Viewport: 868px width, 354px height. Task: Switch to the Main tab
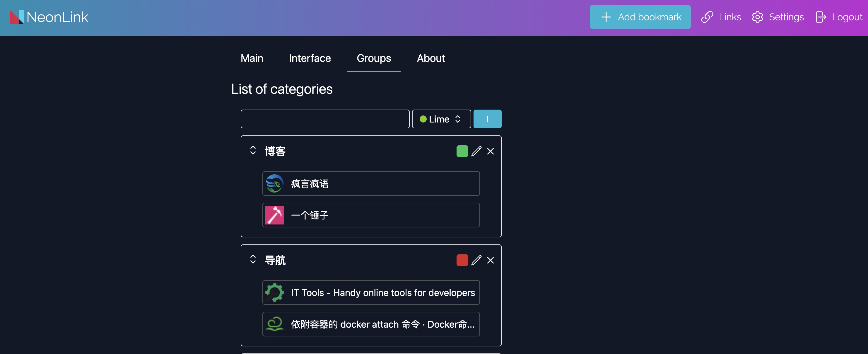[252, 58]
